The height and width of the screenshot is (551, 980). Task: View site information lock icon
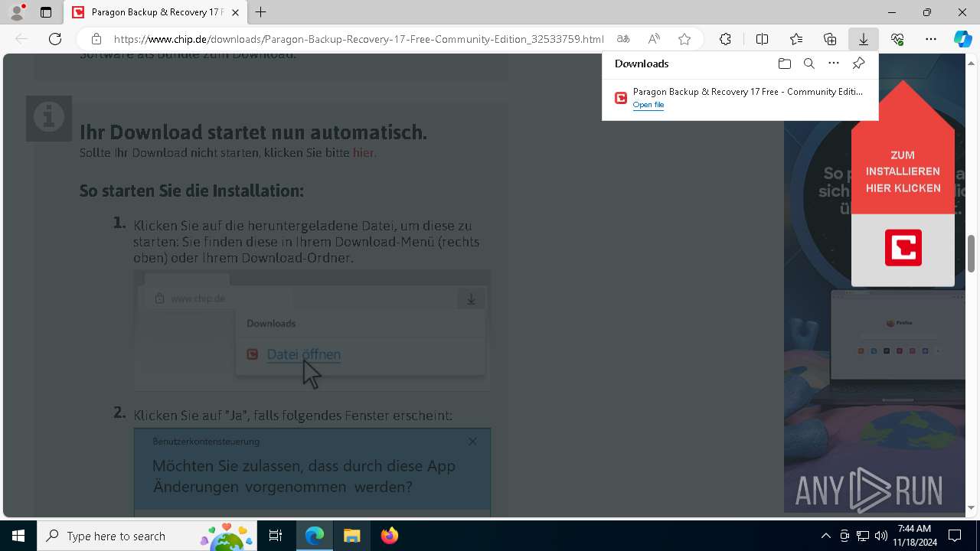pos(96,39)
